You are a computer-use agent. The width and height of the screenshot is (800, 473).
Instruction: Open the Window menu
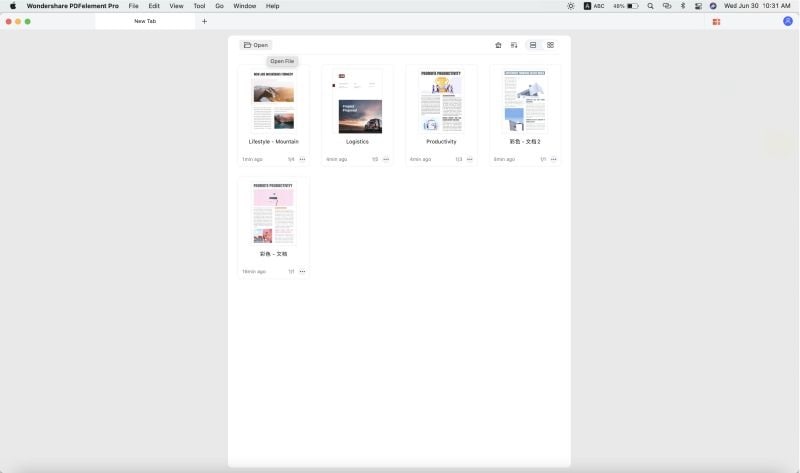pyautogui.click(x=244, y=6)
